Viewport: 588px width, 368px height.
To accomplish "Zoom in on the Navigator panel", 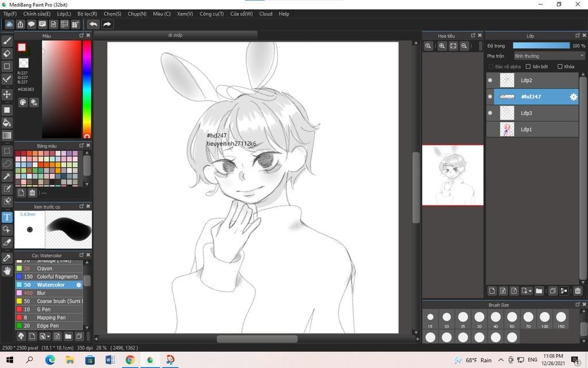I will [442, 46].
